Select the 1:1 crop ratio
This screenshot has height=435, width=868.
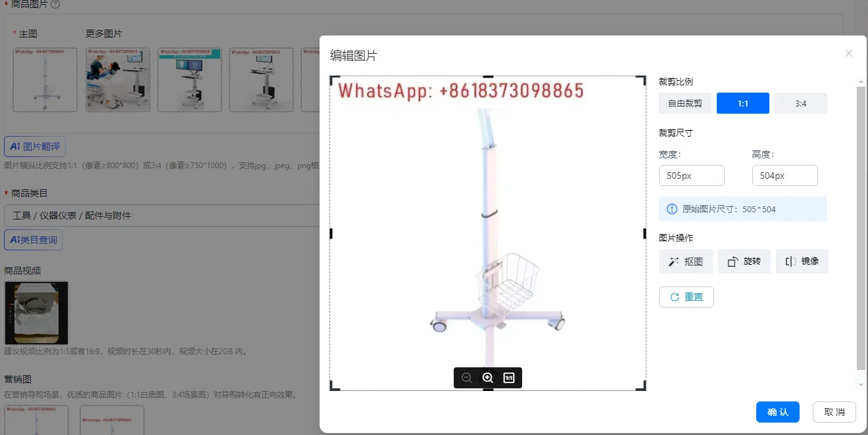(743, 104)
